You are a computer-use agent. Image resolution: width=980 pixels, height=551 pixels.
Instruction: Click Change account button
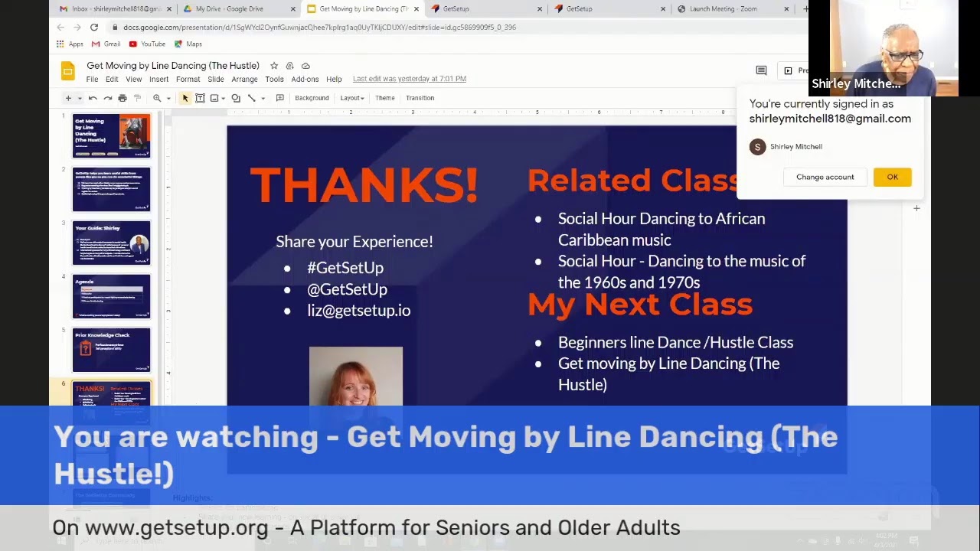pyautogui.click(x=825, y=177)
